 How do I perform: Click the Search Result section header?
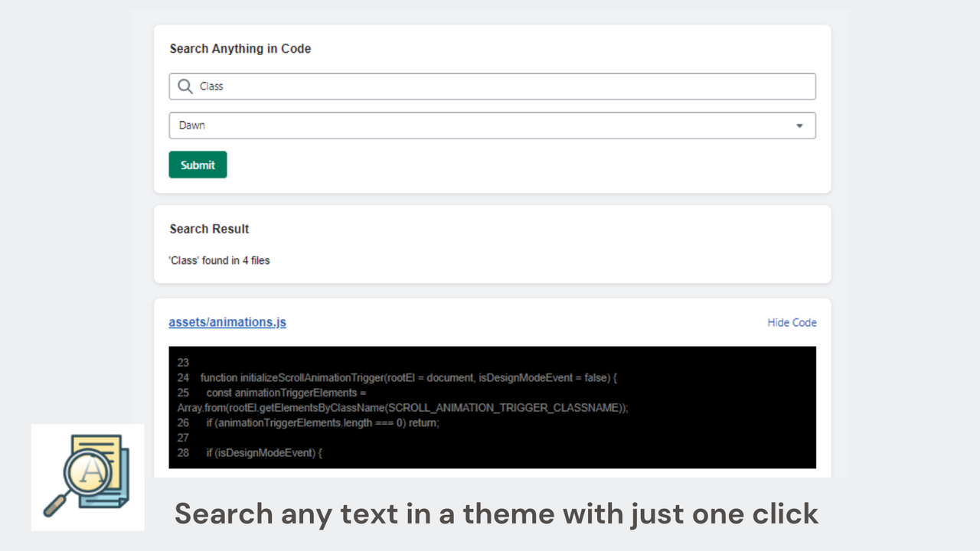point(209,228)
